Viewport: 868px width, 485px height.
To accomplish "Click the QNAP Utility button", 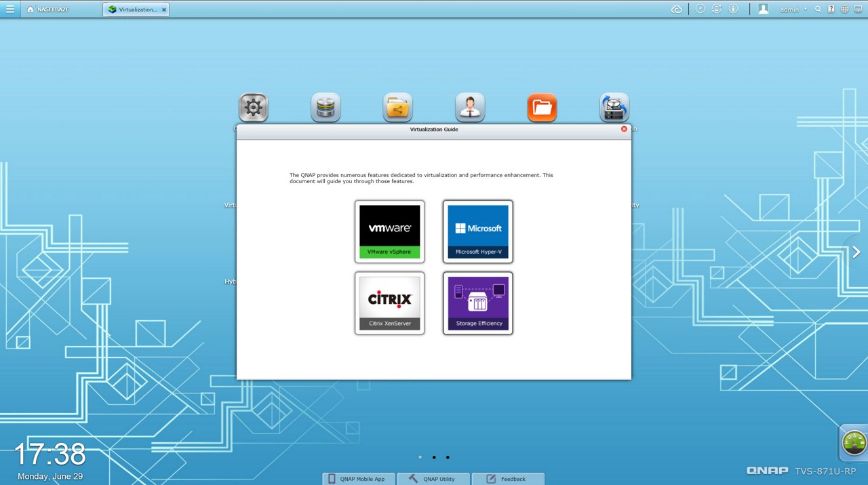I will (x=433, y=479).
